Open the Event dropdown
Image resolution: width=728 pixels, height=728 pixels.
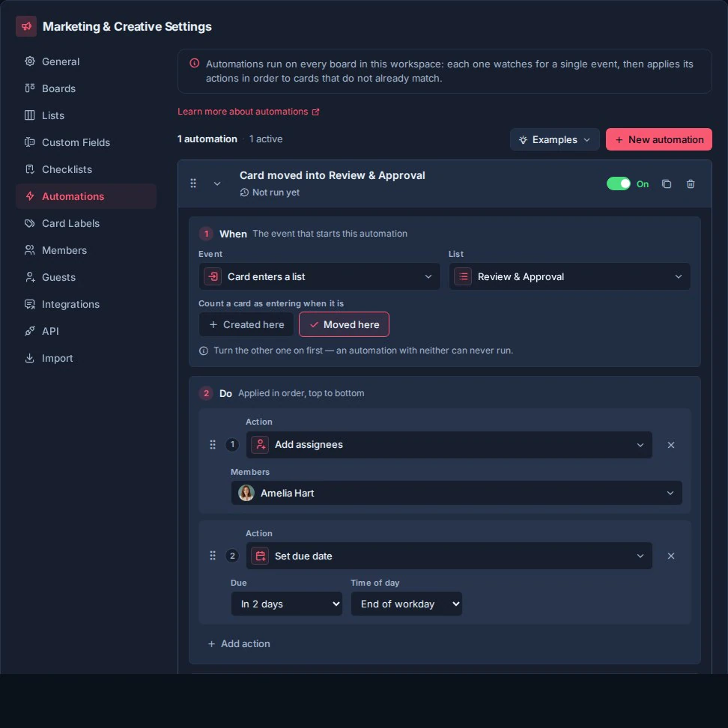click(x=319, y=276)
